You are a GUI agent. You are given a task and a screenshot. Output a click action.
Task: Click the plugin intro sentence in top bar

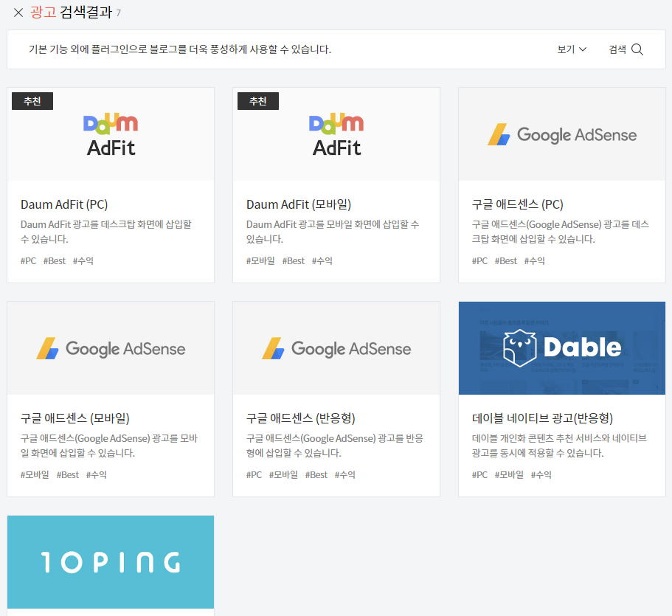180,49
